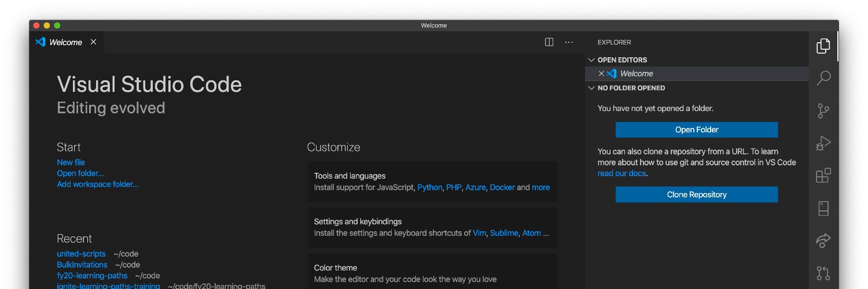Open the Tools and languages card
The image size is (868, 289).
pos(432,181)
